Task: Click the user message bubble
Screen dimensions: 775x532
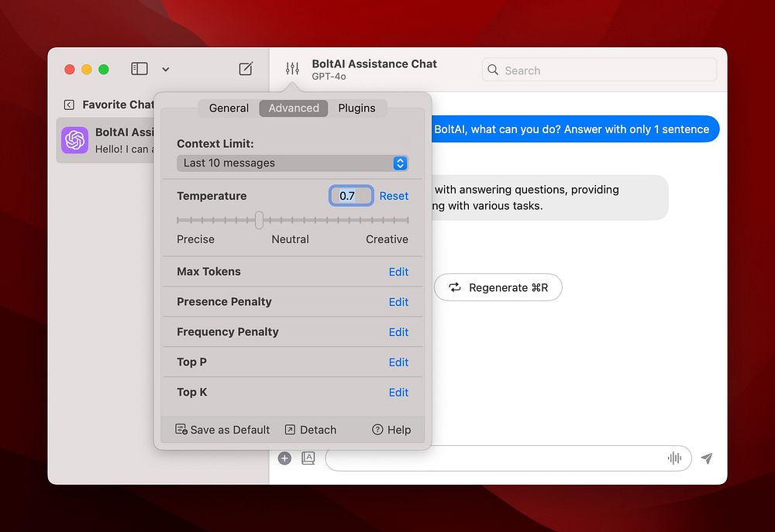Action: [x=575, y=129]
